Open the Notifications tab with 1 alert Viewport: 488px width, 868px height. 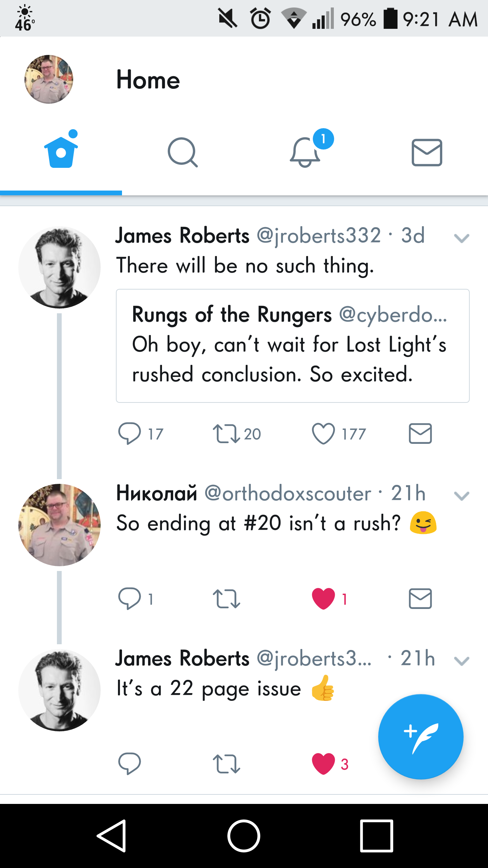pyautogui.click(x=305, y=153)
